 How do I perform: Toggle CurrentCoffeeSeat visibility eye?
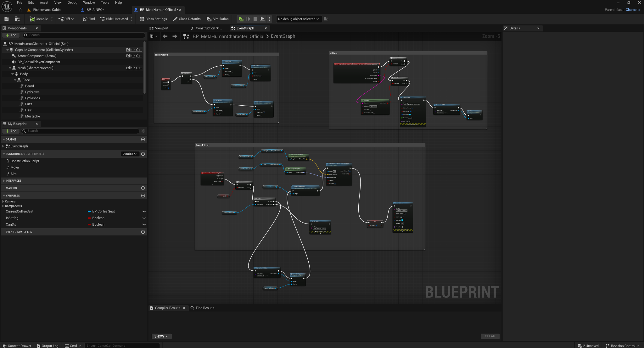click(x=144, y=211)
